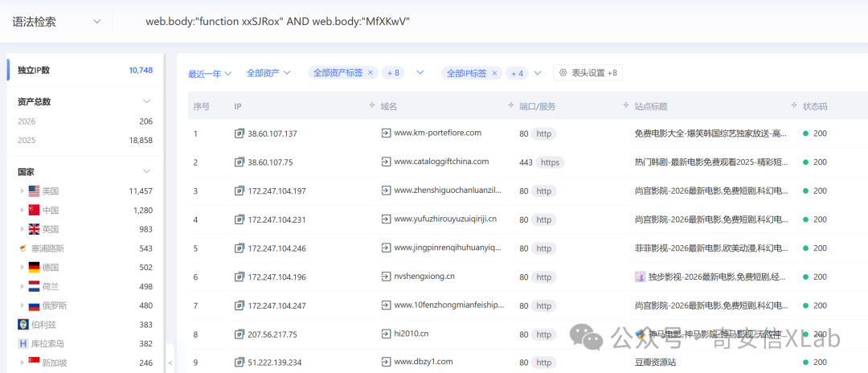The image size is (868, 373).
Task: Click the 站点标题 column handle icon
Action: (x=794, y=105)
